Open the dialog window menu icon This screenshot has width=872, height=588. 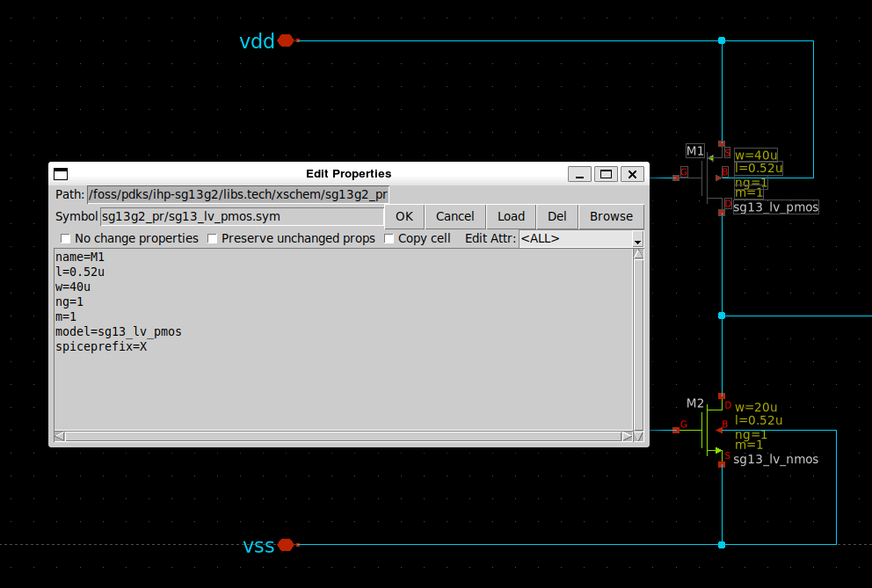tap(61, 174)
